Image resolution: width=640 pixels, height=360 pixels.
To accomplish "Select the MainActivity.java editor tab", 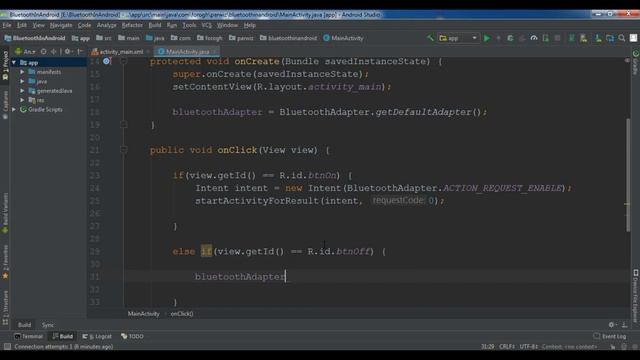I will 188,52.
